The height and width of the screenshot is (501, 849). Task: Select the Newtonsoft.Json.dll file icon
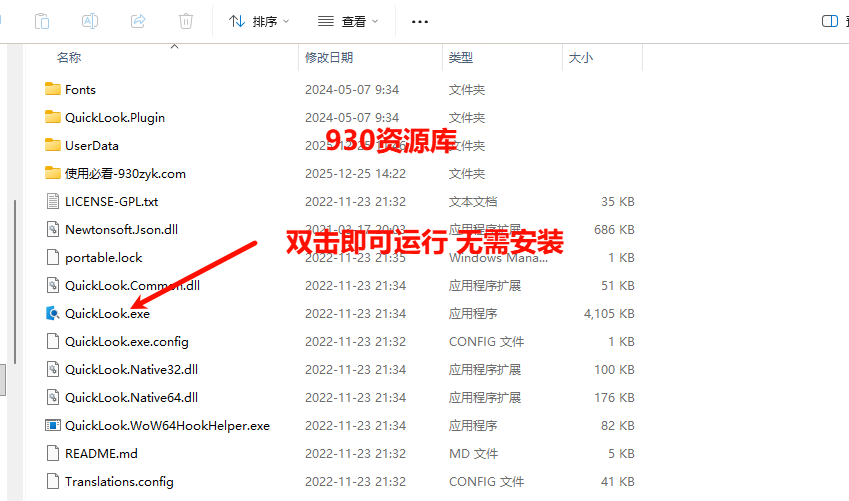53,229
